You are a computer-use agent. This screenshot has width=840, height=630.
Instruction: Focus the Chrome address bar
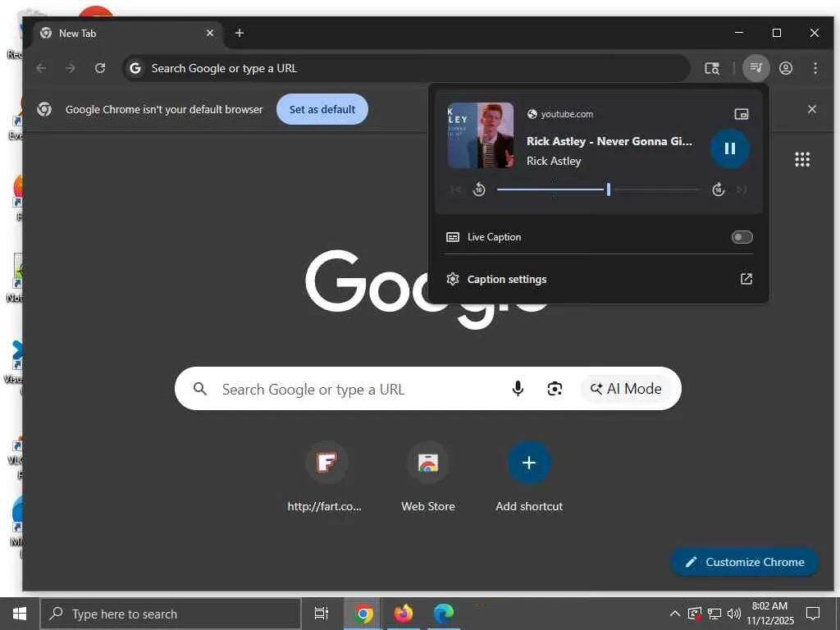click(x=405, y=68)
